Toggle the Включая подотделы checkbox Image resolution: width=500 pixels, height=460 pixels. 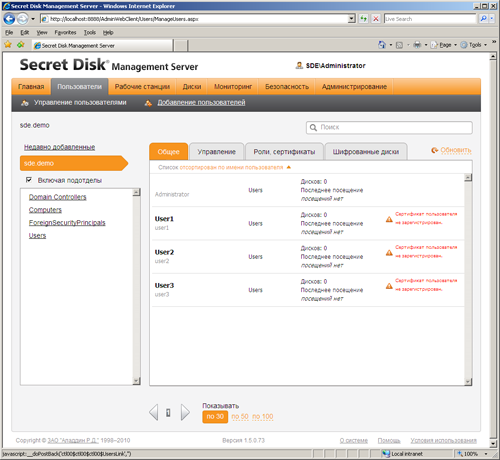[29, 180]
